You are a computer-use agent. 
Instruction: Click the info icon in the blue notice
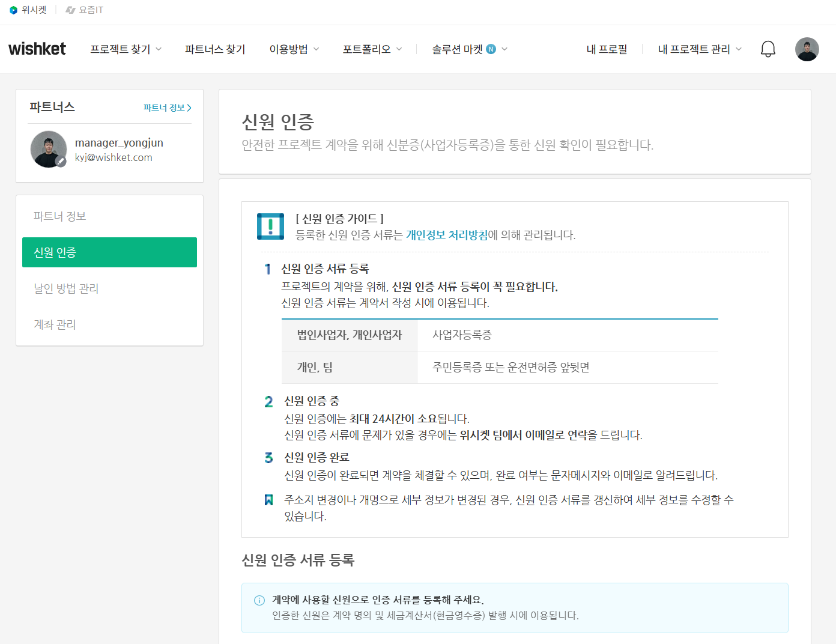(x=259, y=600)
